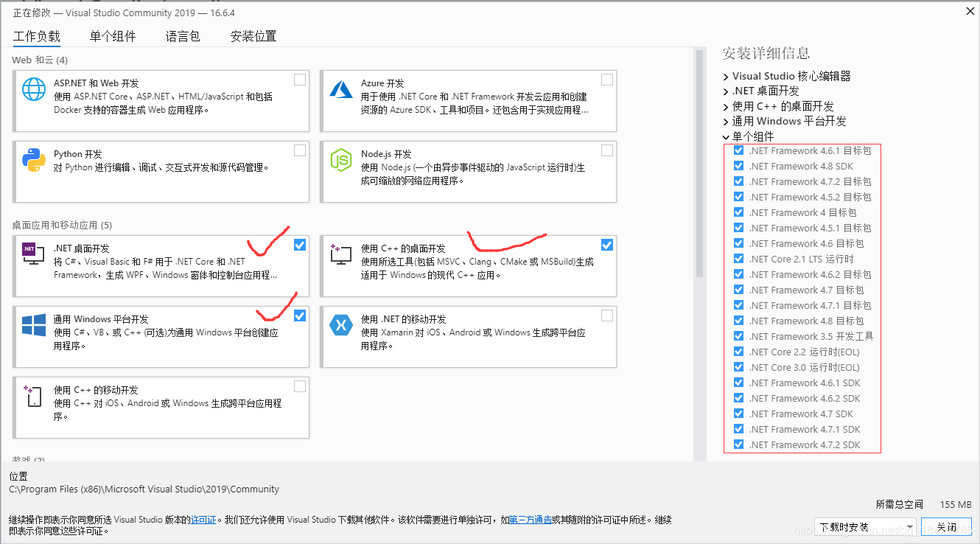Click the Web 和云 (4) heading

pyautogui.click(x=40, y=60)
